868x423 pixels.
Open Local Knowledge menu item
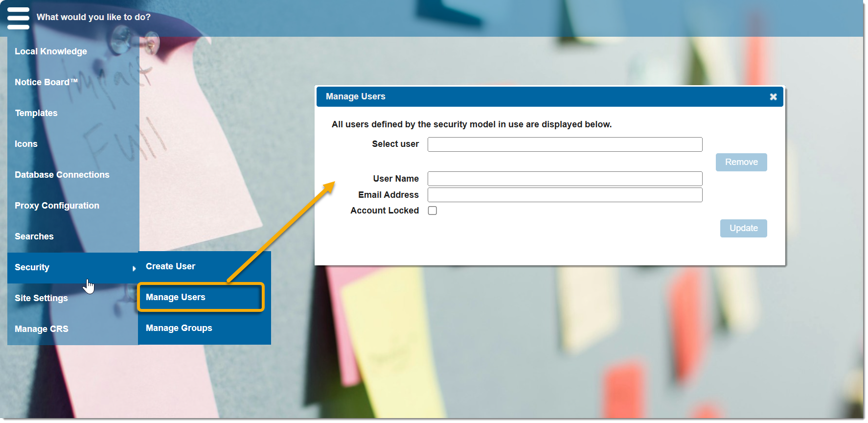pos(51,52)
